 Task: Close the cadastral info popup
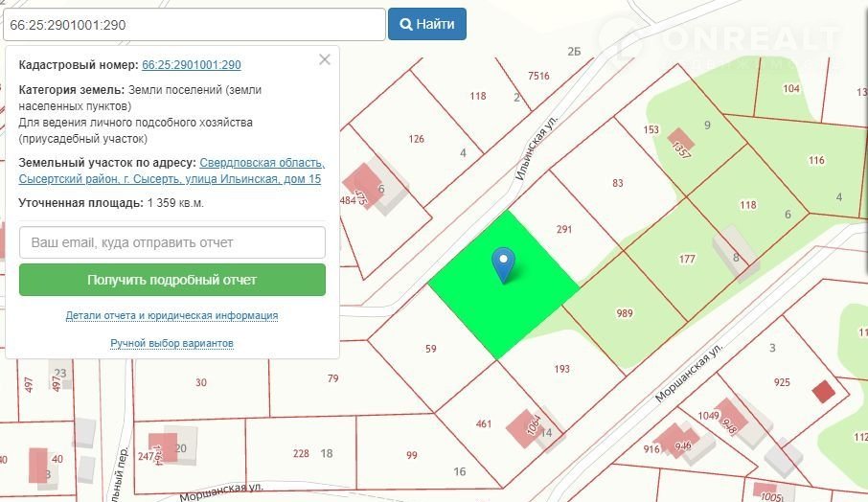tap(325, 59)
